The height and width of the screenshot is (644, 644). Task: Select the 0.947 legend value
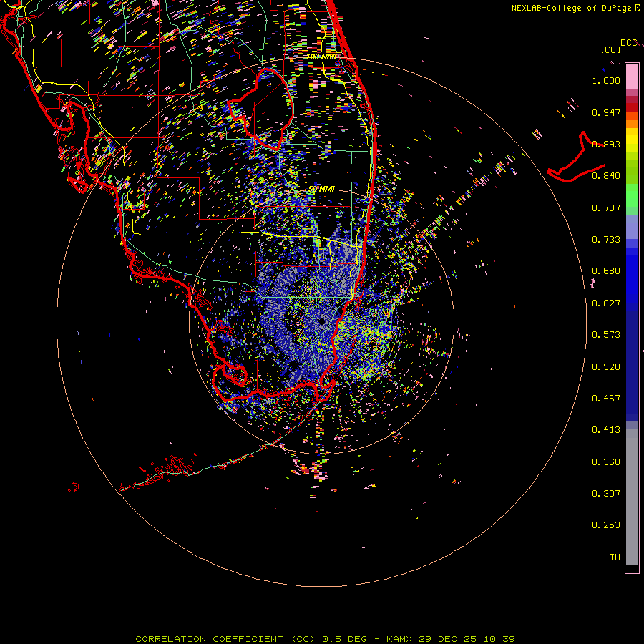[x=606, y=112]
